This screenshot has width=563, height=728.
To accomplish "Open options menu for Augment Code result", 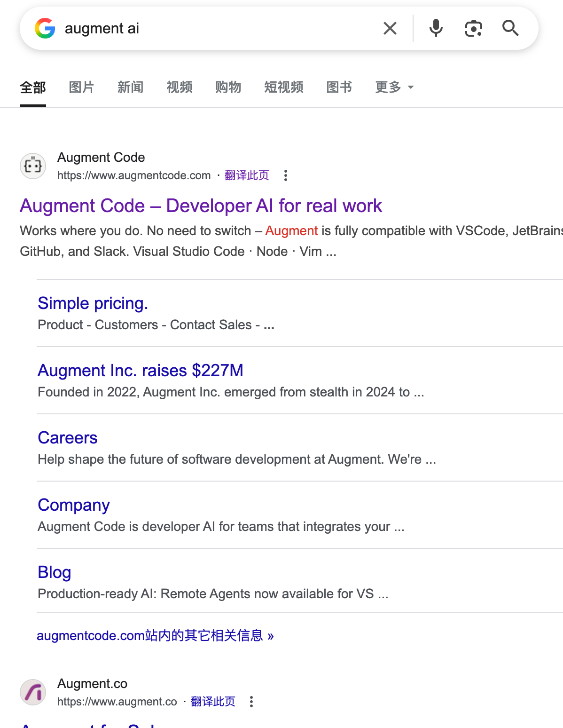I will 286,175.
